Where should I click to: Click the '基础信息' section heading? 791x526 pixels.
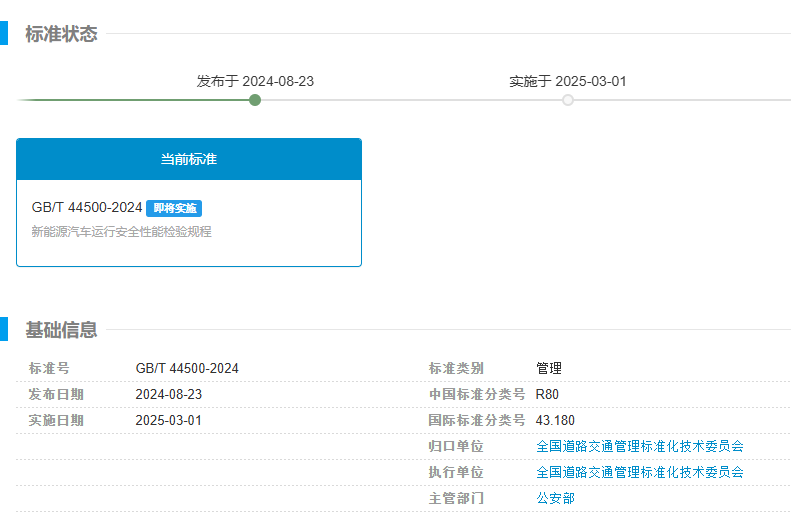click(x=61, y=330)
